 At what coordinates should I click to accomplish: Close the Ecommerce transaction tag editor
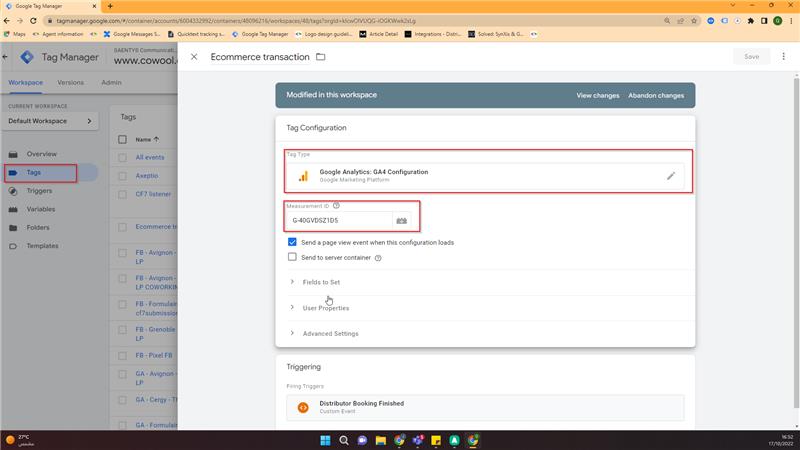click(194, 57)
